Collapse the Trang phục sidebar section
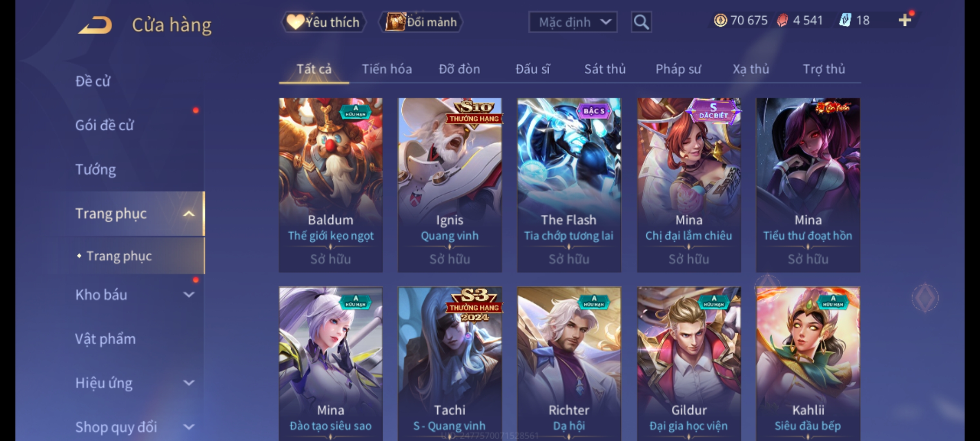Screen dimensions: 980x441 pos(189,214)
